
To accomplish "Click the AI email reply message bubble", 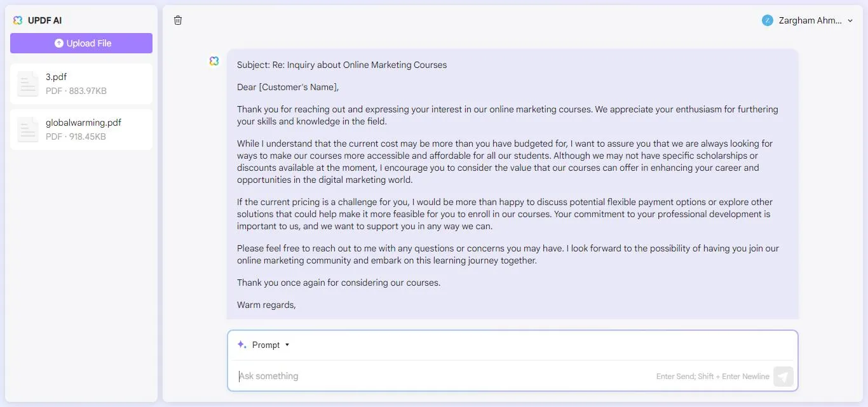I will [x=513, y=184].
